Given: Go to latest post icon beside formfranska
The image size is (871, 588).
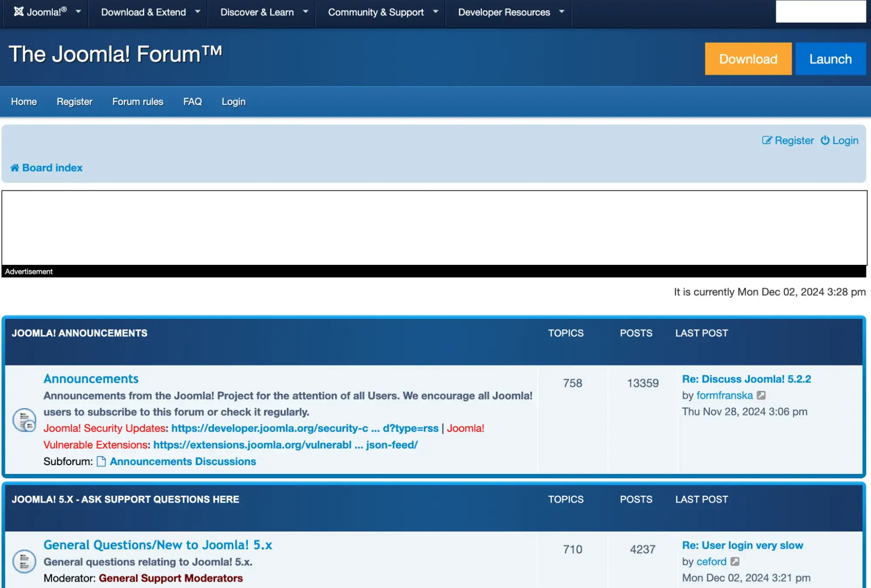Looking at the screenshot, I should (x=761, y=395).
